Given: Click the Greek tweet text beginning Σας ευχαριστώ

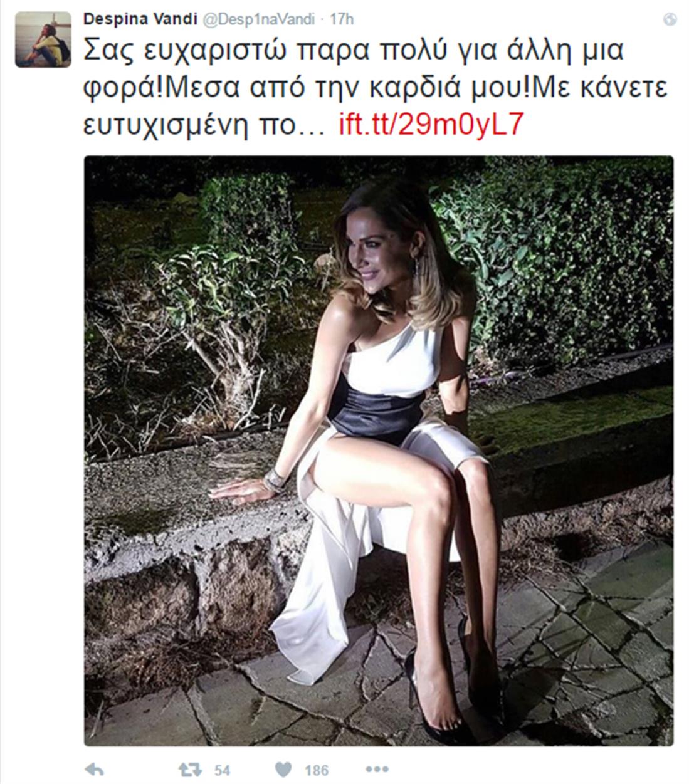Looking at the screenshot, I should pyautogui.click(x=376, y=88).
